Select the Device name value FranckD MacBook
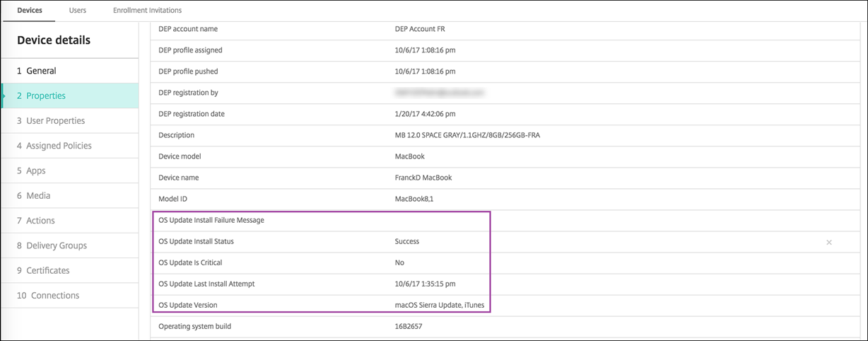Screen dimensions: 868x341 [x=423, y=178]
